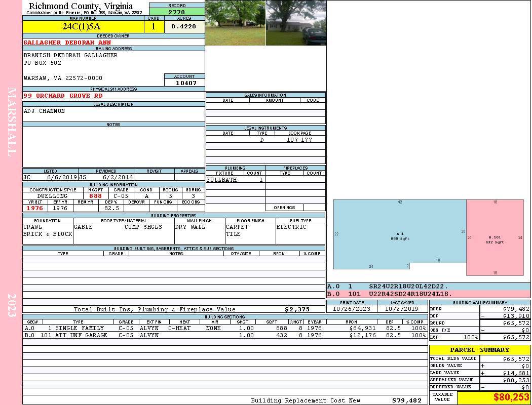Click the yellow Parcel Summary header
The image size is (532, 405).
[x=479, y=350]
